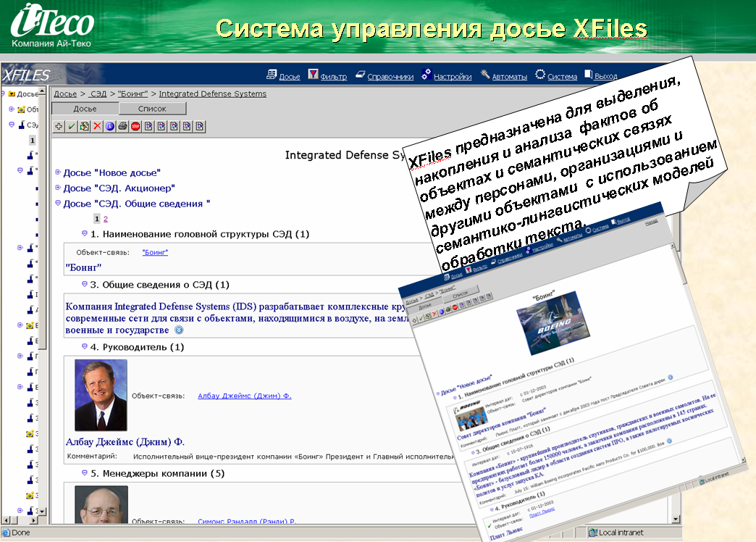The width and height of the screenshot is (756, 542).
Task: Click the add (plus) toolbar icon
Action: [59, 127]
